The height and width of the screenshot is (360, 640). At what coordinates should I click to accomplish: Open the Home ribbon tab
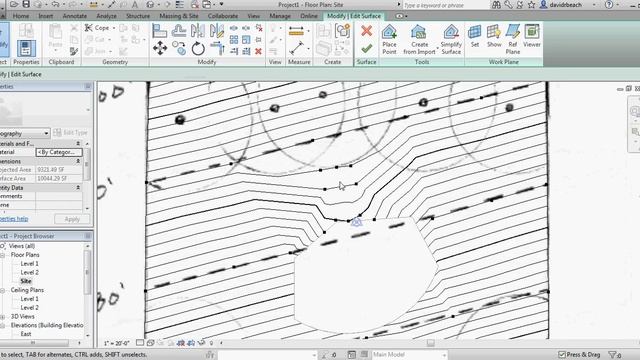click(21, 16)
